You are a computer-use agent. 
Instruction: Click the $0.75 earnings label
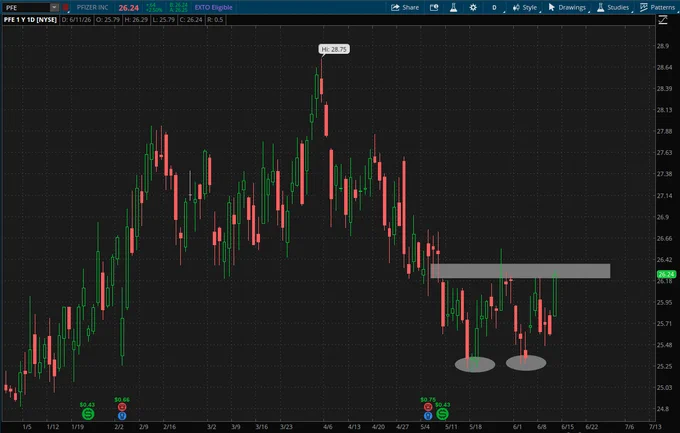tap(428, 400)
